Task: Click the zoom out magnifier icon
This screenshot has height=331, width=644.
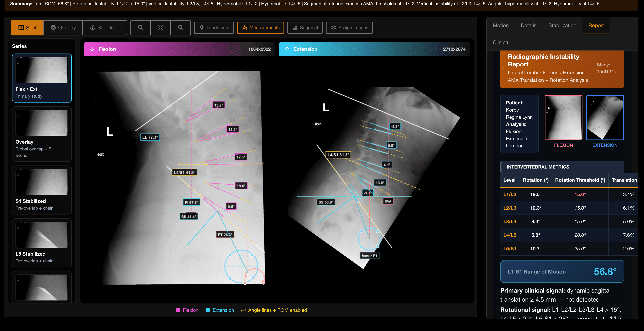Action: (x=140, y=28)
